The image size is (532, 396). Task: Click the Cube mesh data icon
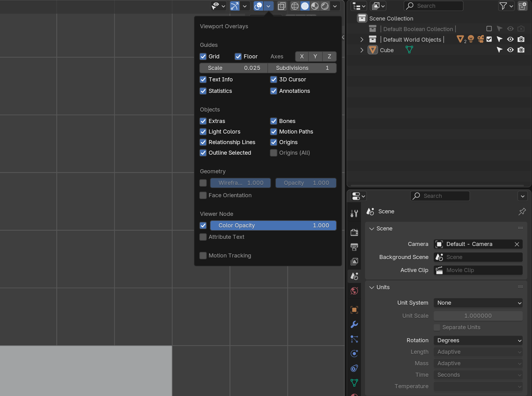(409, 50)
